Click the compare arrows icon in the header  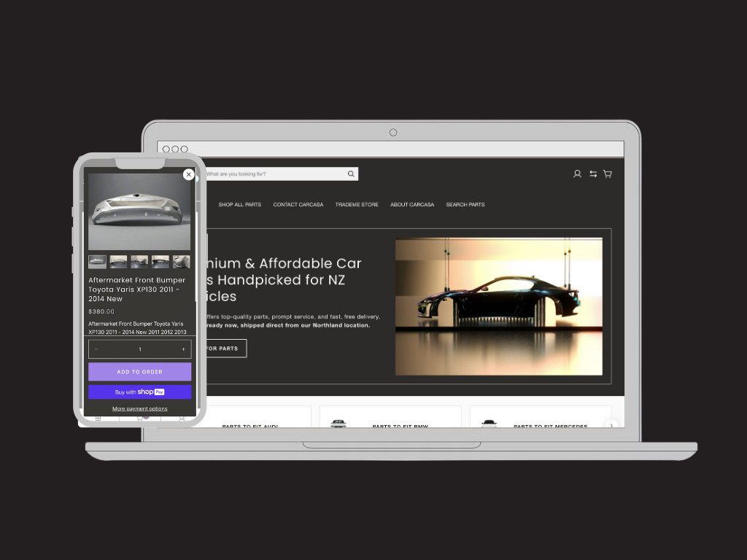592,174
